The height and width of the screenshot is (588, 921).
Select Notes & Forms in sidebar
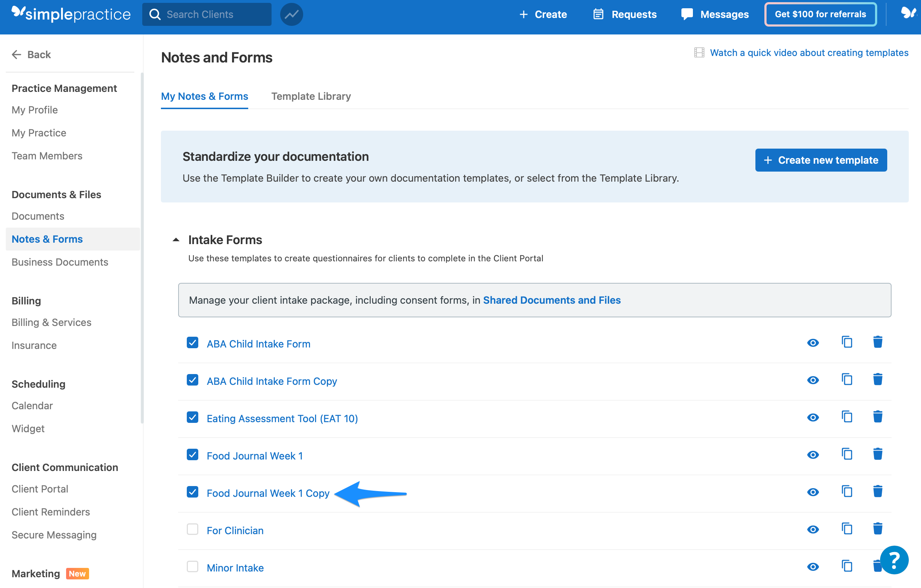tap(73, 239)
